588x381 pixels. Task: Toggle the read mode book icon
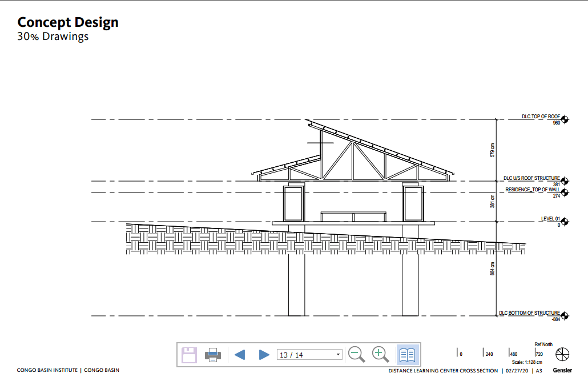click(x=407, y=355)
